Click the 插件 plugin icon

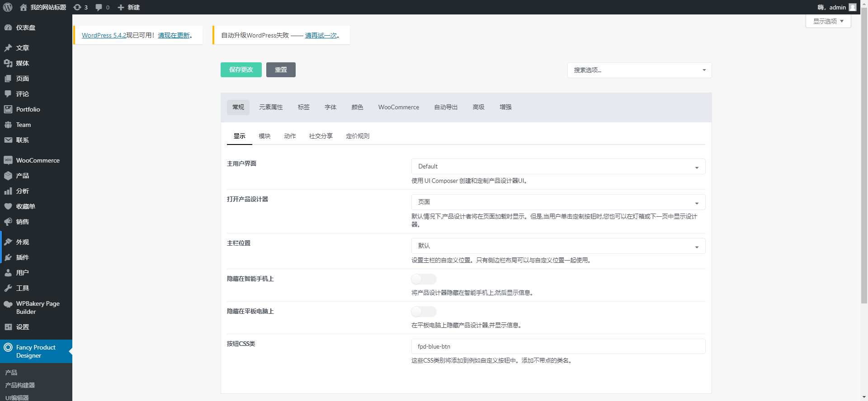pos(8,257)
